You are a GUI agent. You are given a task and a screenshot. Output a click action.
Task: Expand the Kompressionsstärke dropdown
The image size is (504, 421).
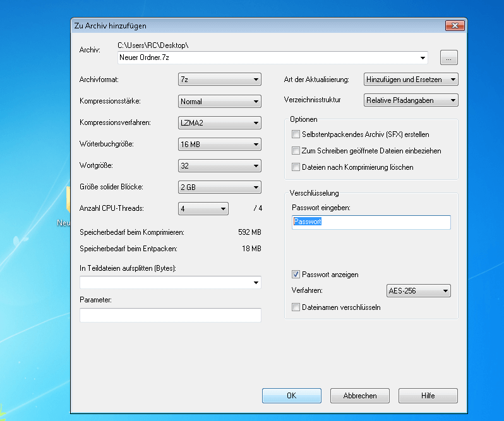click(219, 101)
